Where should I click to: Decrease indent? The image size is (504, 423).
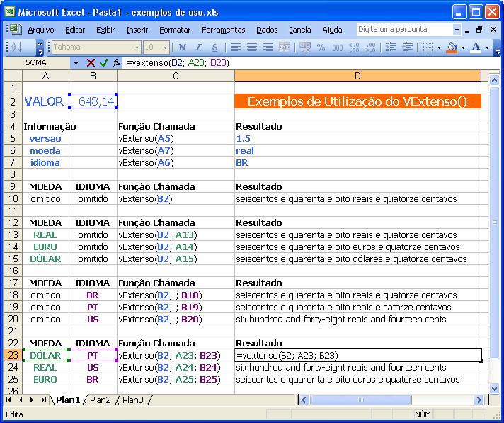coord(391,47)
